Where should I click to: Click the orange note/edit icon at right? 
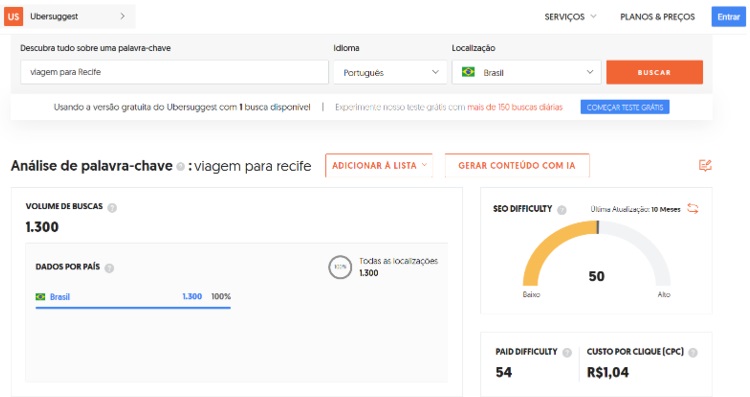705,165
